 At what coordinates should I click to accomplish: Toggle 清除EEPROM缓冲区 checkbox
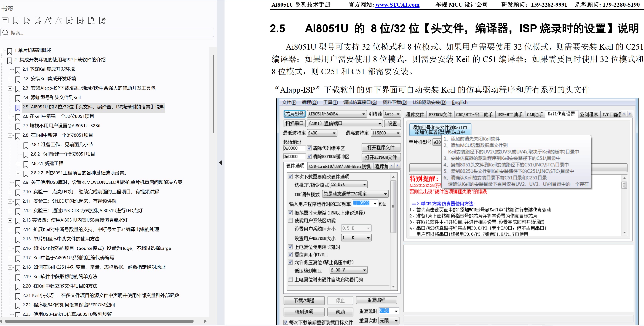coord(309,156)
